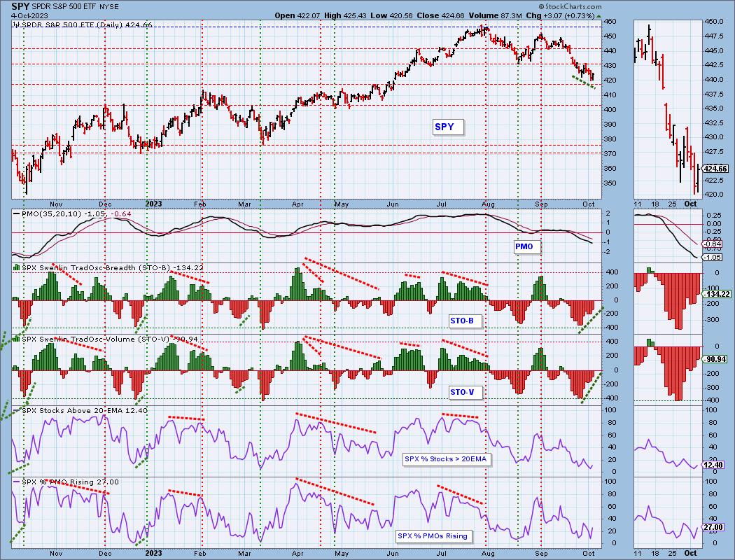Click the Jun label on price chart axis
Image resolution: width=735 pixels, height=560 pixels.
pos(393,204)
